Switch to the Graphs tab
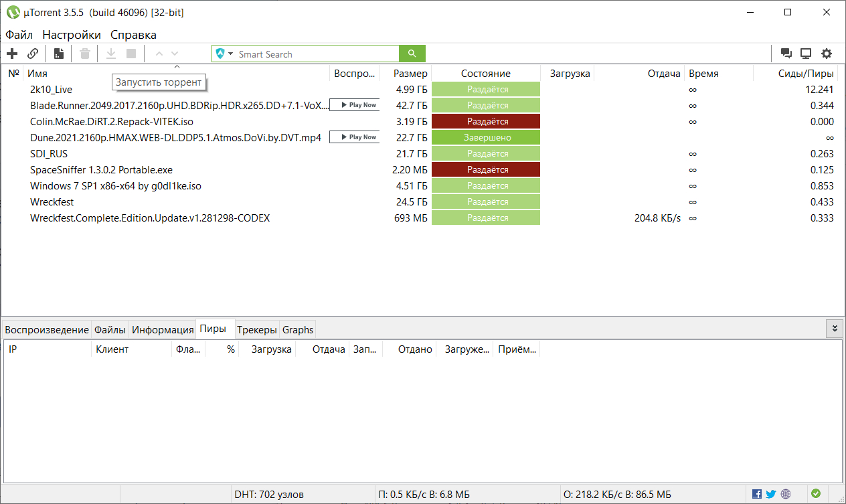The image size is (846, 504). coord(298,329)
